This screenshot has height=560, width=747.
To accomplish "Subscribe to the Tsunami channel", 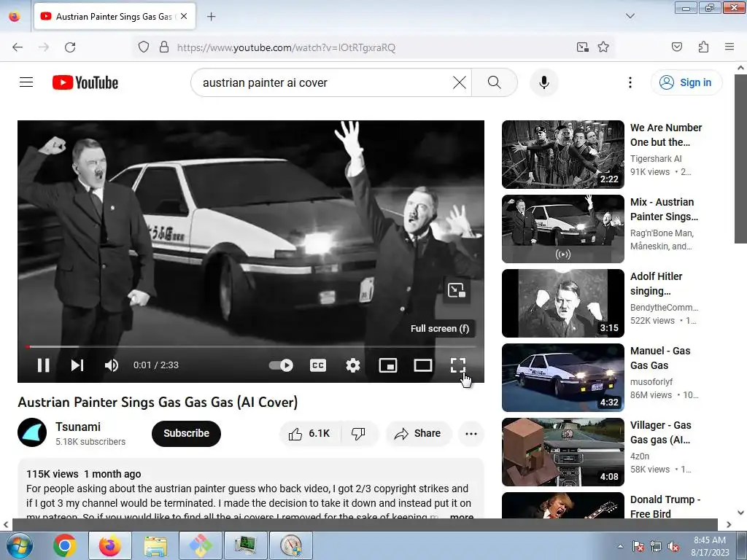I will pyautogui.click(x=186, y=433).
